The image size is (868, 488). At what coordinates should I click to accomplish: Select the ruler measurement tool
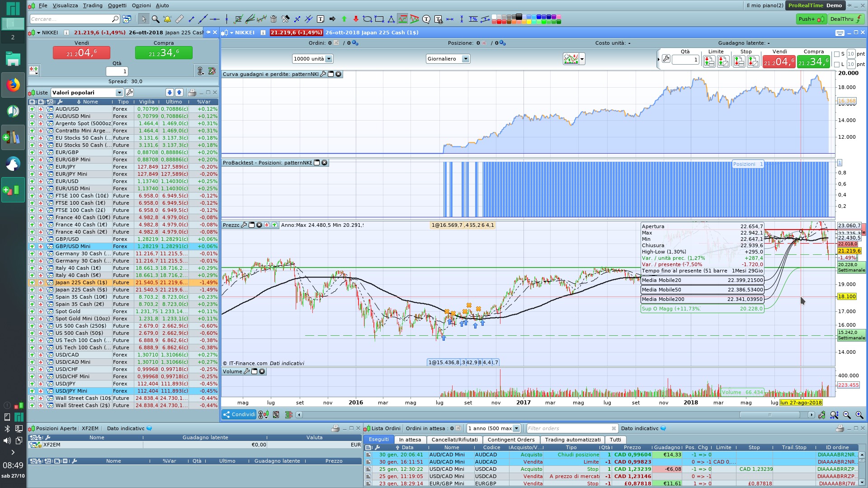click(179, 19)
